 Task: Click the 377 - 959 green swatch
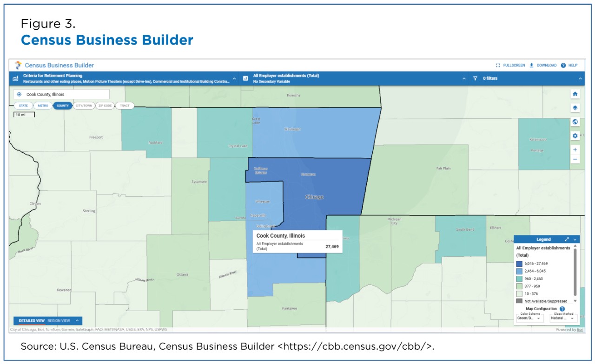519,286
